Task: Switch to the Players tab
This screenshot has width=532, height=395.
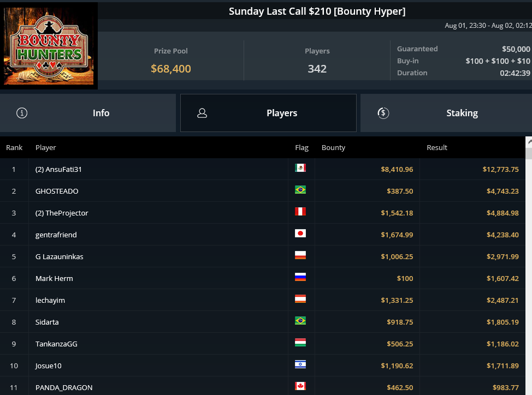Action: pos(268,113)
